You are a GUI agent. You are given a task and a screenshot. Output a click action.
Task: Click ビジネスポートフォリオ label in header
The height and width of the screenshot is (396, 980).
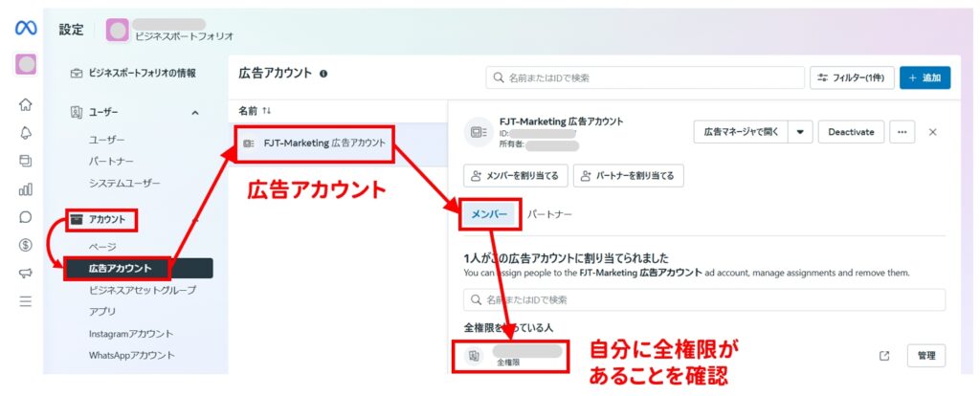(185, 36)
